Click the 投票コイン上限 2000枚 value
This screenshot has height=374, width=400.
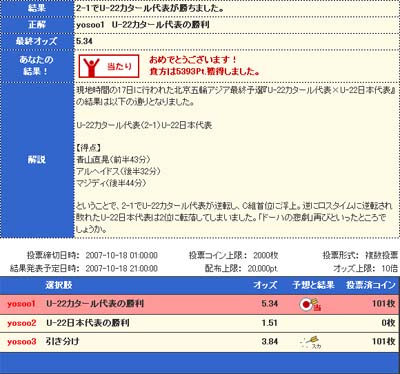click(x=266, y=255)
